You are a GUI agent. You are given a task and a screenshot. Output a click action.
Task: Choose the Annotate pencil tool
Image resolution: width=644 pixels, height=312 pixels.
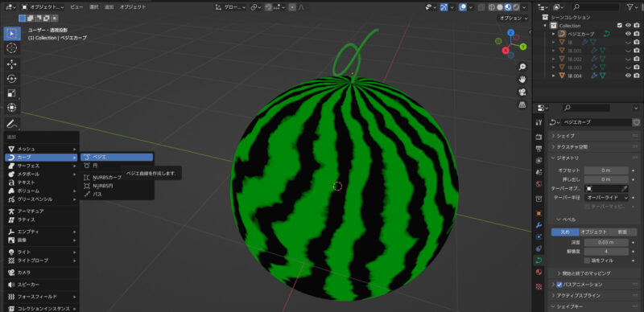[x=12, y=123]
